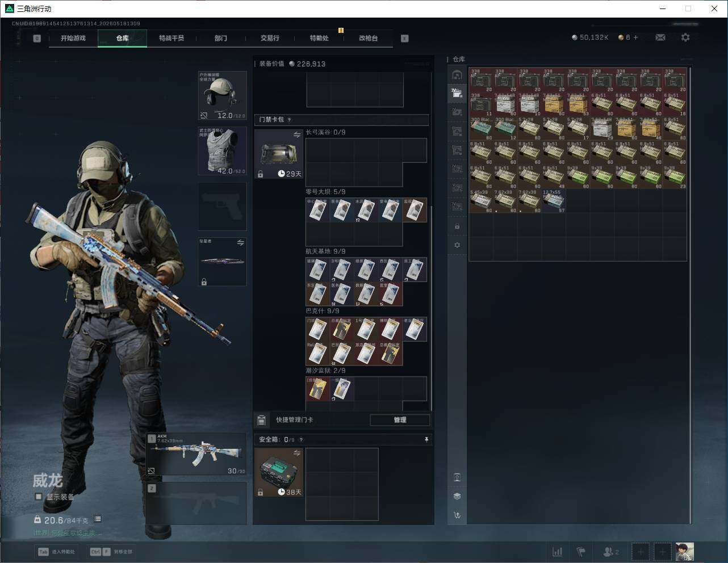Go to 交易行 tab

coord(270,38)
